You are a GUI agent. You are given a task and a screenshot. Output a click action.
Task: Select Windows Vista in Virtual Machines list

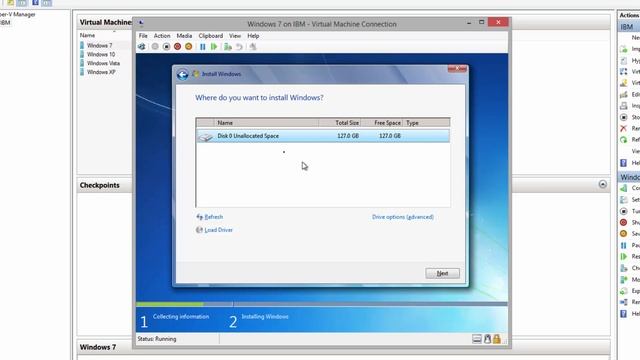click(103, 63)
